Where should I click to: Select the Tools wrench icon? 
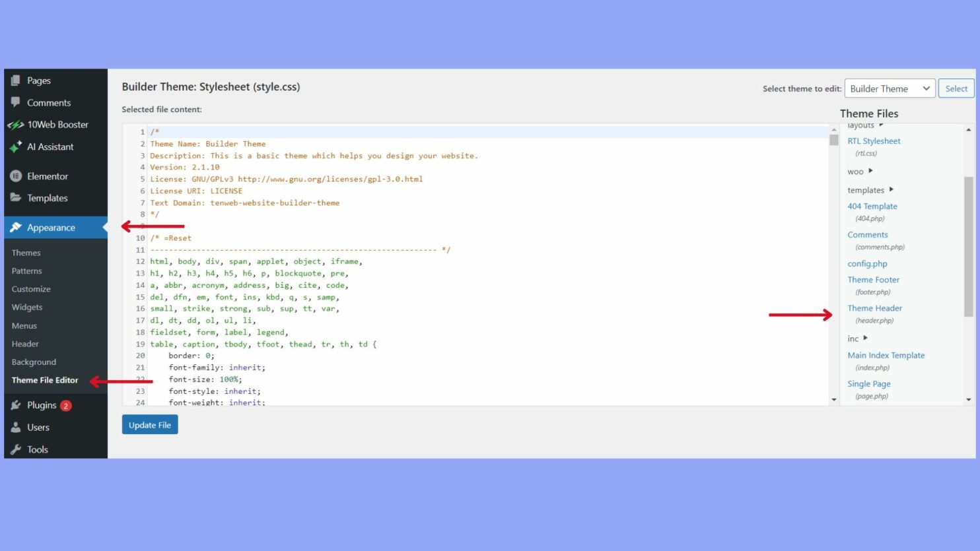point(16,449)
